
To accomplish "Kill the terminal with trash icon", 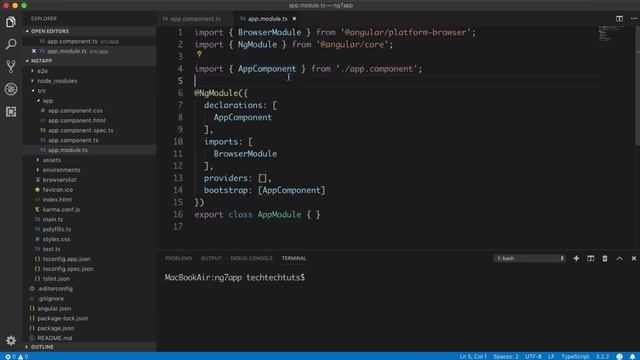I will pyautogui.click(x=604, y=258).
